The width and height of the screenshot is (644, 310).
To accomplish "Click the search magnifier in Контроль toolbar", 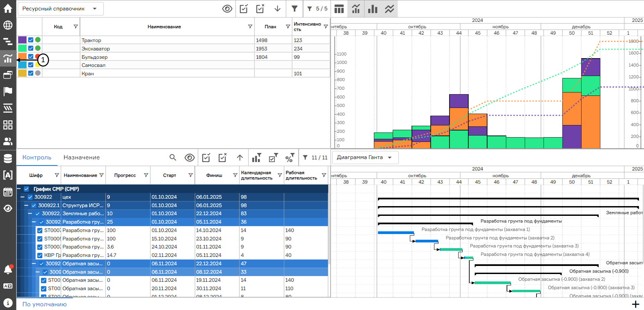I will (x=173, y=157).
